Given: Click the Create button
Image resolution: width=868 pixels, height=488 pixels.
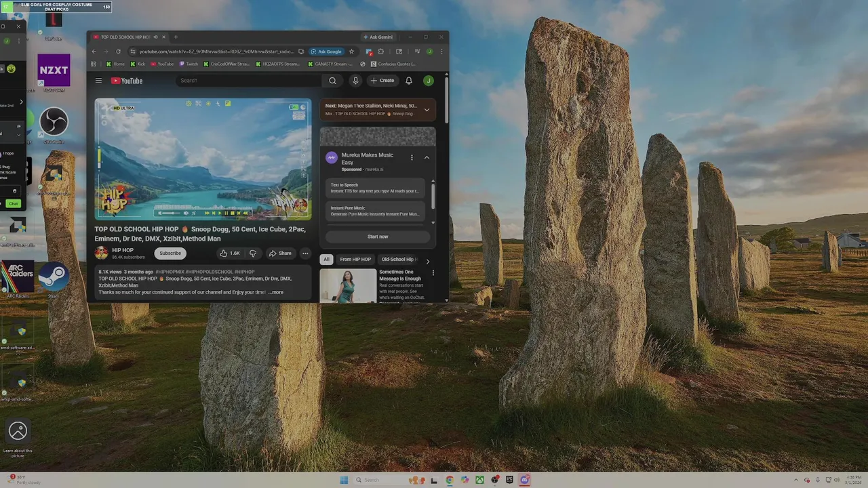Looking at the screenshot, I should coord(382,81).
